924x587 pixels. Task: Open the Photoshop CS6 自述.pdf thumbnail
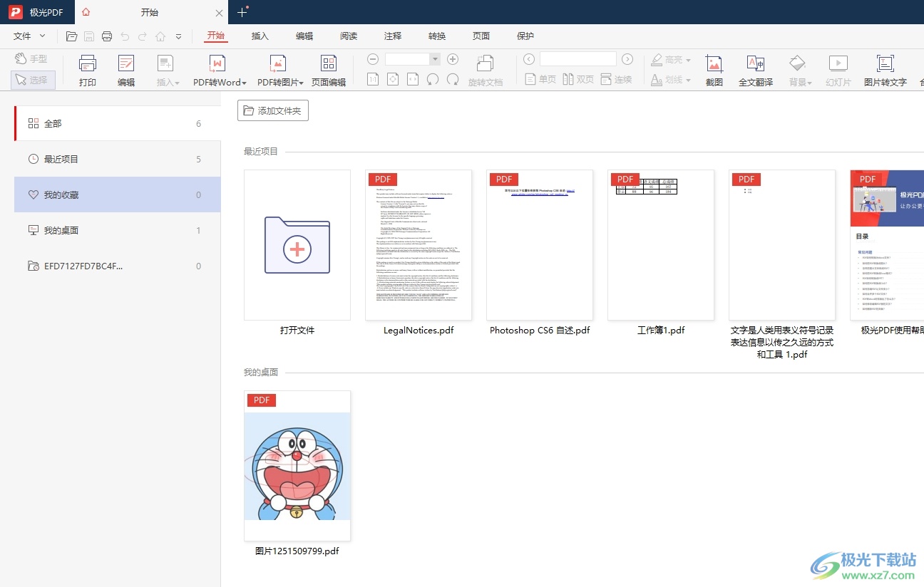(540, 245)
